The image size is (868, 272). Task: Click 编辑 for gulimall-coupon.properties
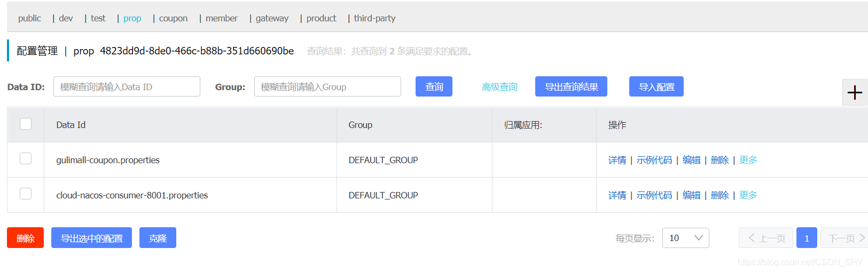click(x=691, y=160)
